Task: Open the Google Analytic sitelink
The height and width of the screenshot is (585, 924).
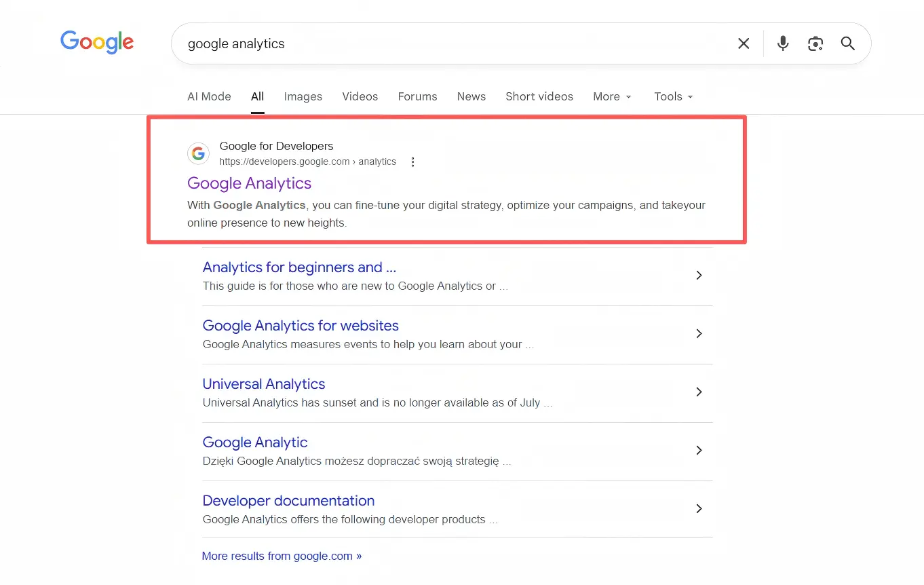Action: click(x=254, y=442)
